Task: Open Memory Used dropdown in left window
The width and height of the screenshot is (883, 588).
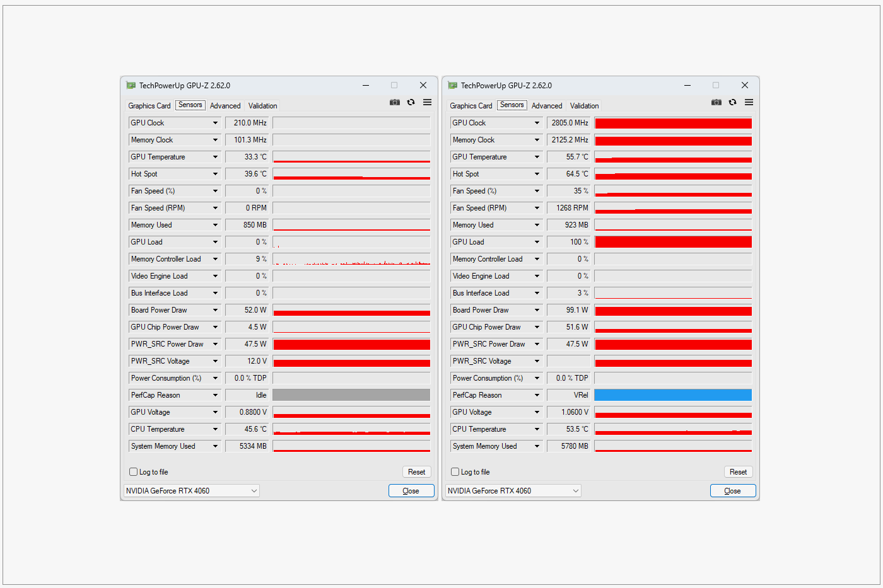Action: (x=215, y=225)
